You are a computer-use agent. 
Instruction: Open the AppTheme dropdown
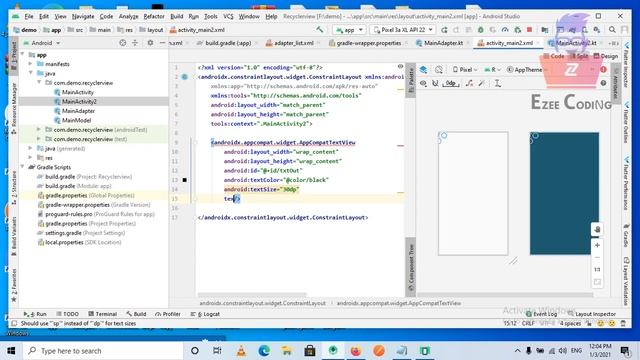pos(526,70)
